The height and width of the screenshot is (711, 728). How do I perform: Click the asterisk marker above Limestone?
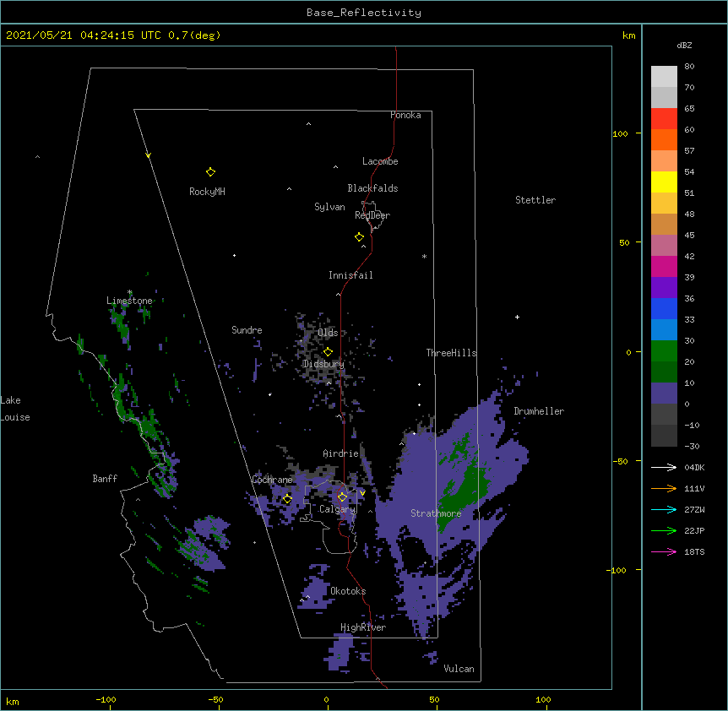coord(129,292)
